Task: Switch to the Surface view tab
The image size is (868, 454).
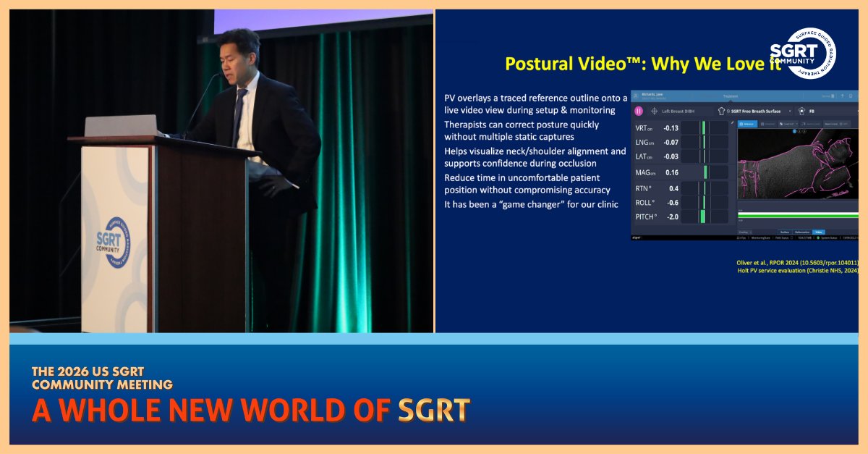Action: [x=784, y=232]
